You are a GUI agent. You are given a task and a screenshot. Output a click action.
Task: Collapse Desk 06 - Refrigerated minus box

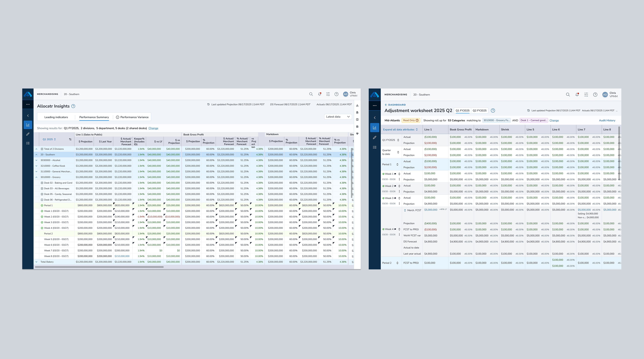[x=42, y=200]
